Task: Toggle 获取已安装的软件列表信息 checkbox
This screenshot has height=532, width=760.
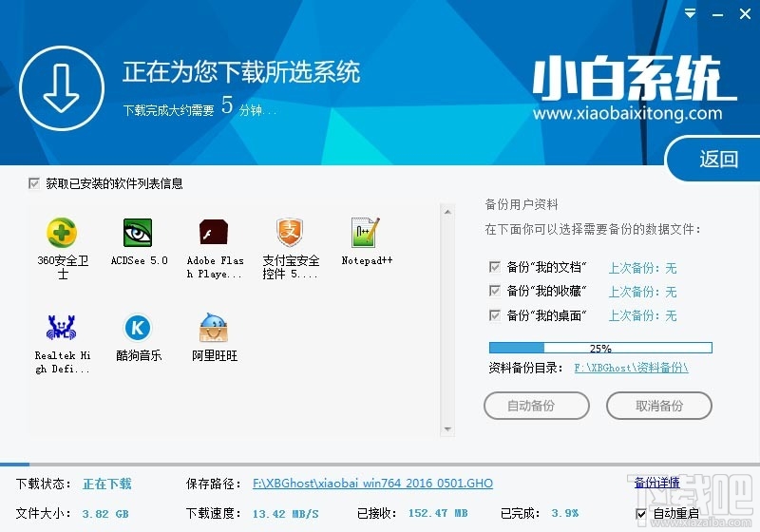Action: pos(34,183)
